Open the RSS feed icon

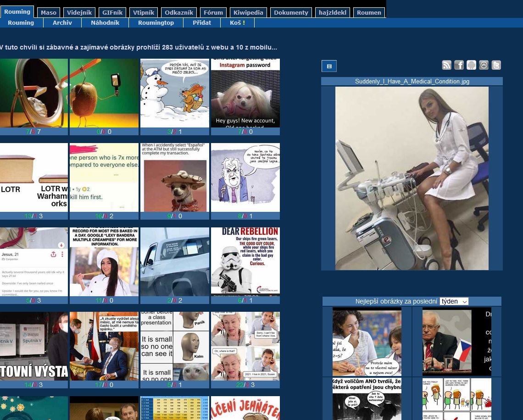[x=447, y=65]
